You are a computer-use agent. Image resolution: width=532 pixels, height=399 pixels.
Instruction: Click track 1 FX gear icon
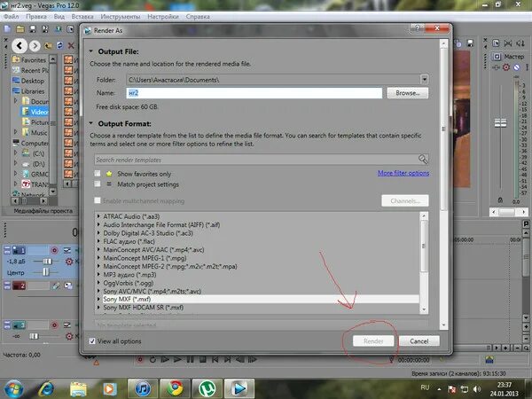click(69, 262)
